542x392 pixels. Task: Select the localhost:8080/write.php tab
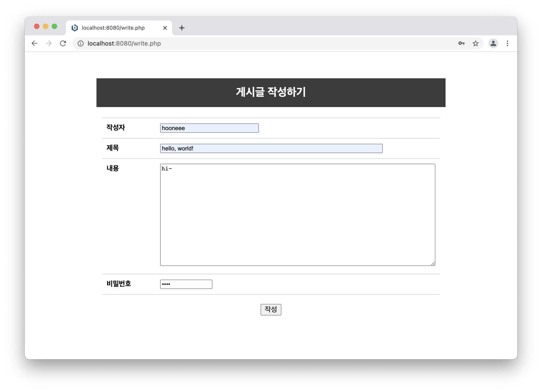(x=113, y=28)
